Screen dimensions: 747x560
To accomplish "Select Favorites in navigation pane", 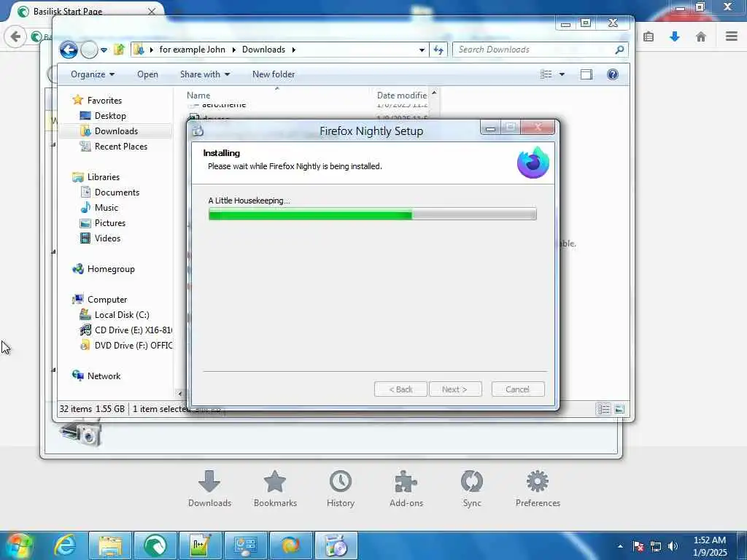I will tap(104, 101).
